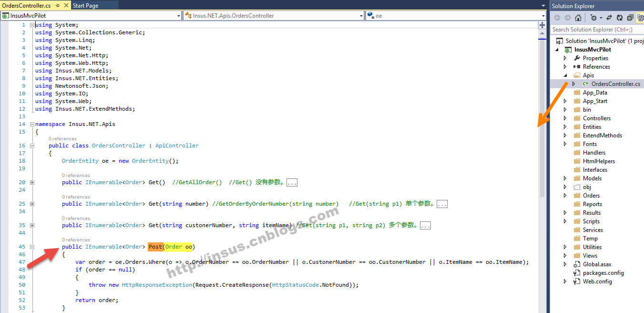Expand the collapsed Get() method at line 20
Screen dimensions: 644x313
[x=32, y=182]
